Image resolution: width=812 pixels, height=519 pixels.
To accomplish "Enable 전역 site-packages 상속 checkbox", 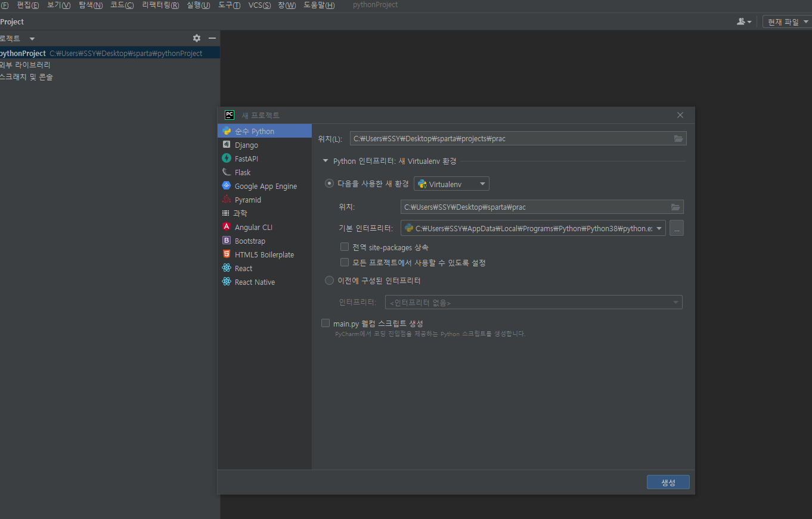I will (345, 247).
